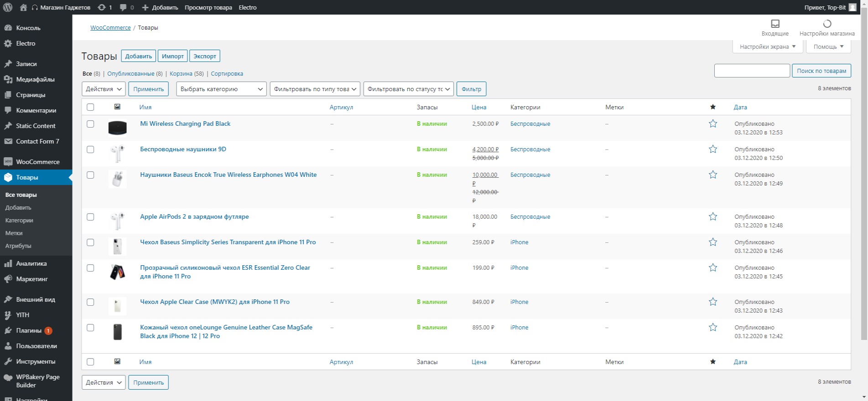Image resolution: width=868 pixels, height=401 pixels.
Task: Click top Применить button
Action: tap(148, 89)
